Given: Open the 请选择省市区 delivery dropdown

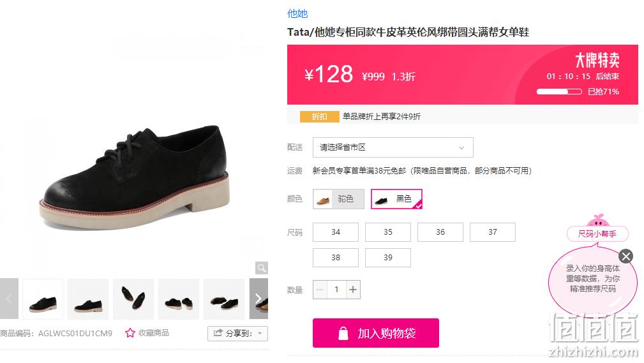Looking at the screenshot, I should 393,147.
